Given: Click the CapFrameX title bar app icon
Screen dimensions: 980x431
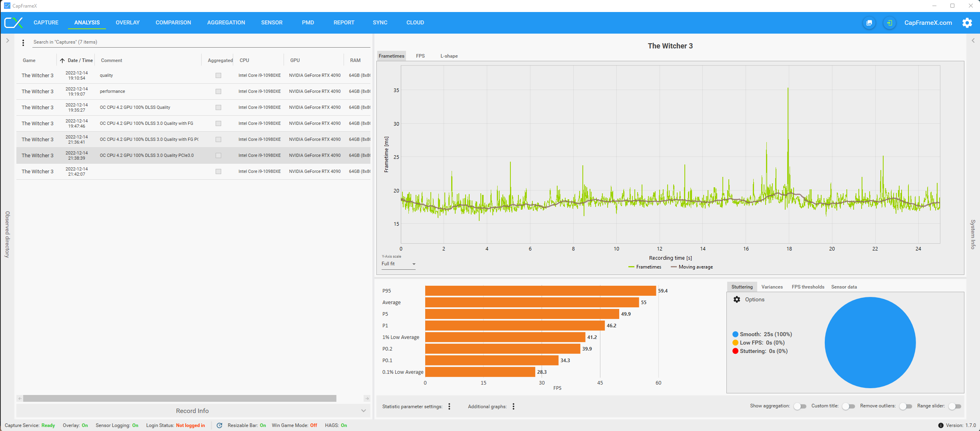Looking at the screenshot, I should click(x=7, y=6).
